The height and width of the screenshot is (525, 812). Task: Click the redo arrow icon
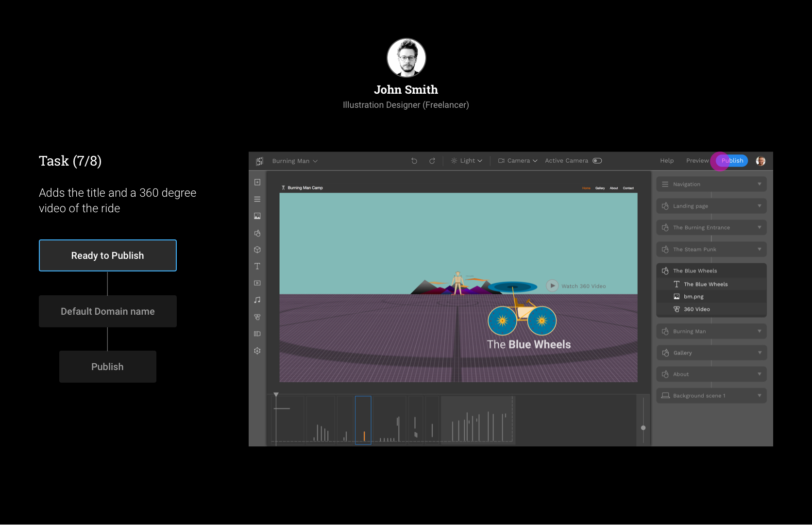432,161
